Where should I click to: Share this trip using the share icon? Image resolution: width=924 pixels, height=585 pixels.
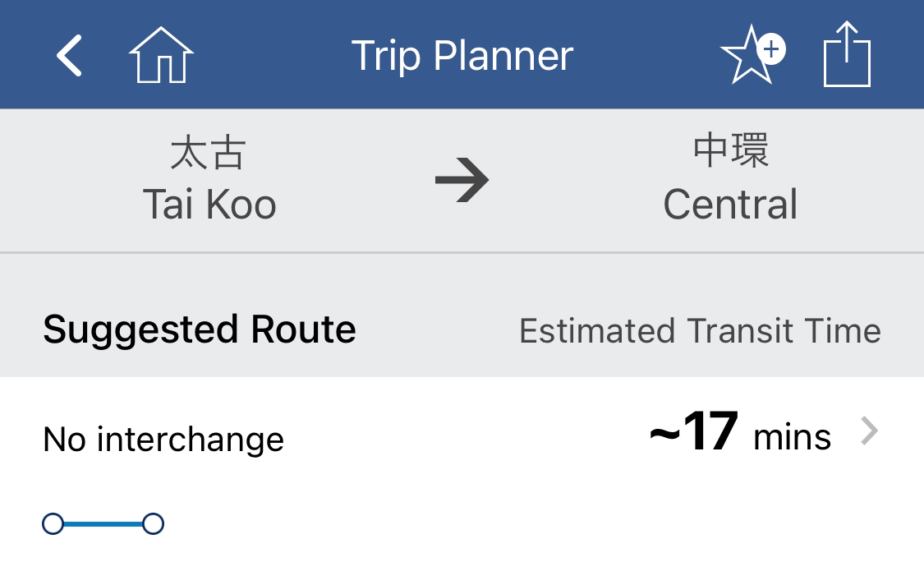point(847,53)
